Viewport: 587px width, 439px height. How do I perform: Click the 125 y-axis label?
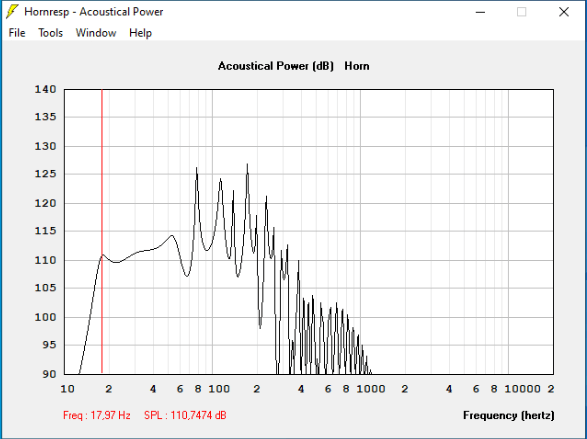point(45,174)
